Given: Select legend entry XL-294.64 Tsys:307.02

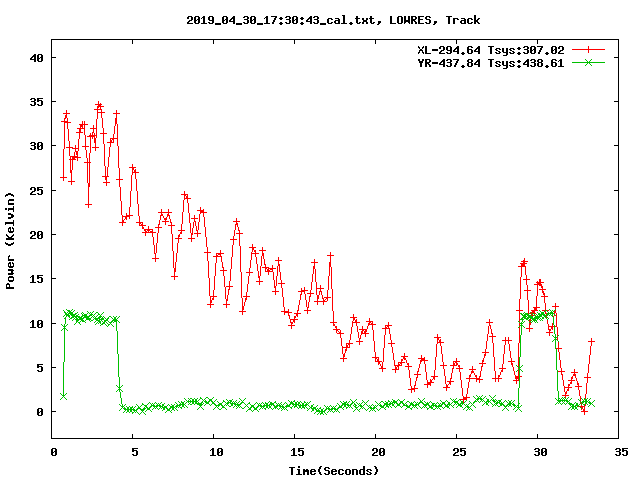Looking at the screenshot, I should point(491,50).
